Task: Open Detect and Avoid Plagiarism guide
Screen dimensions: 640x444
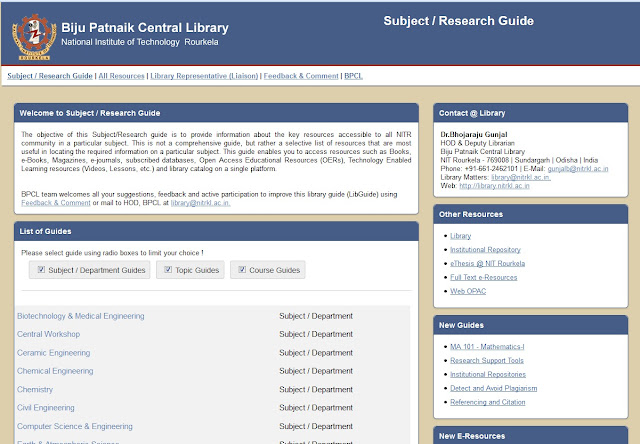Action: pos(493,388)
